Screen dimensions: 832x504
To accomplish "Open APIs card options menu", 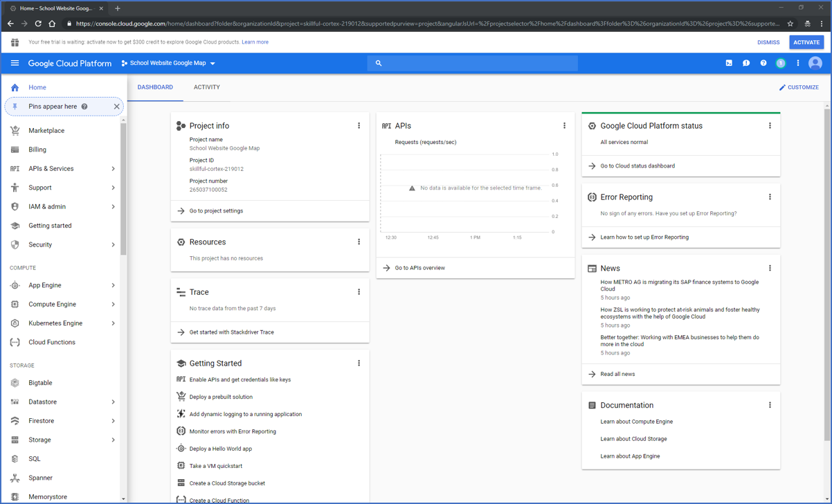I will click(564, 126).
